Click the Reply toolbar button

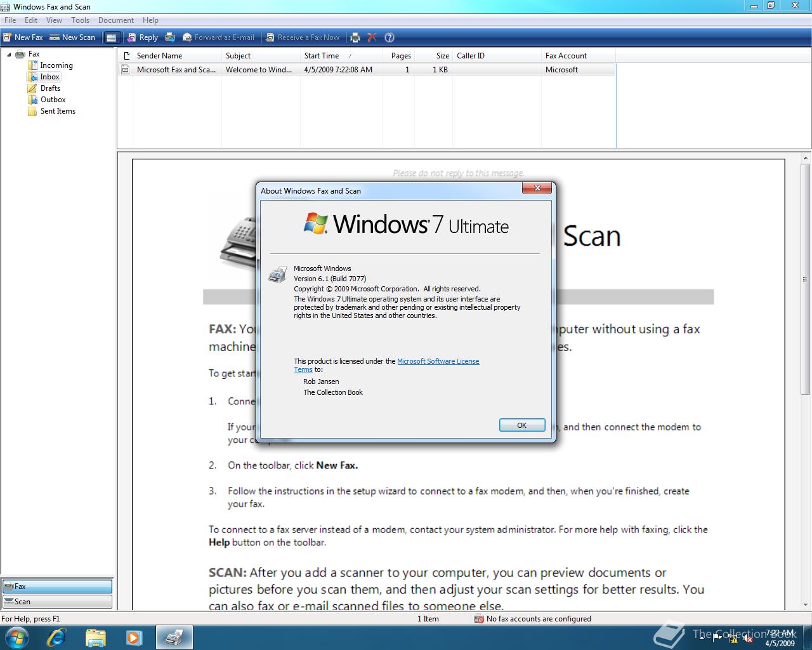coord(143,37)
